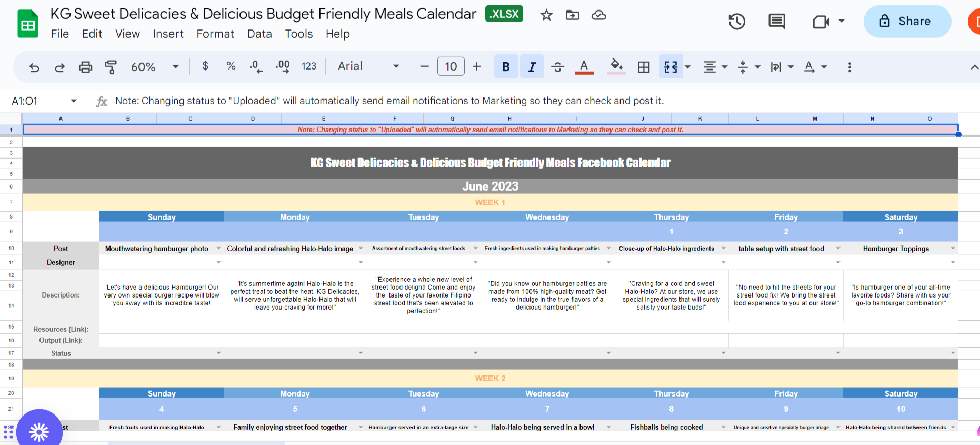Click the Name Box cell reference
Viewport: 980px width, 445px height.
(x=25, y=101)
